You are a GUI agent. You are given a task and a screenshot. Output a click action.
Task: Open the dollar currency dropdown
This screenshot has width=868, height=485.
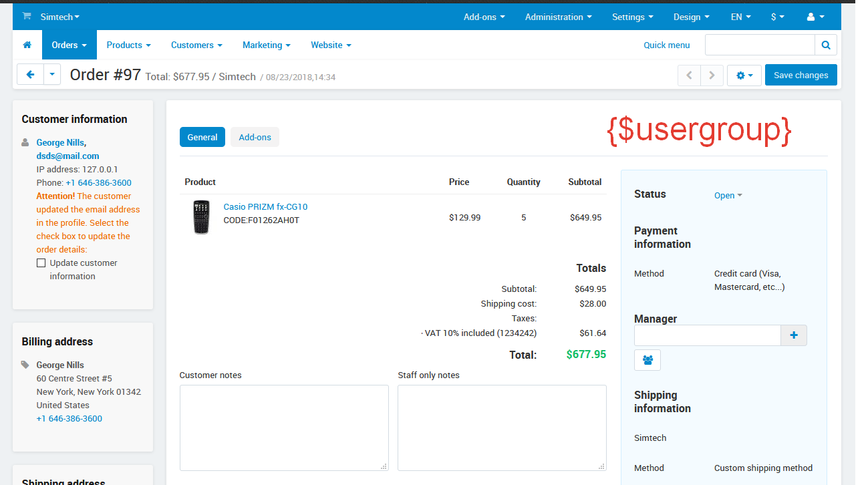(x=777, y=17)
